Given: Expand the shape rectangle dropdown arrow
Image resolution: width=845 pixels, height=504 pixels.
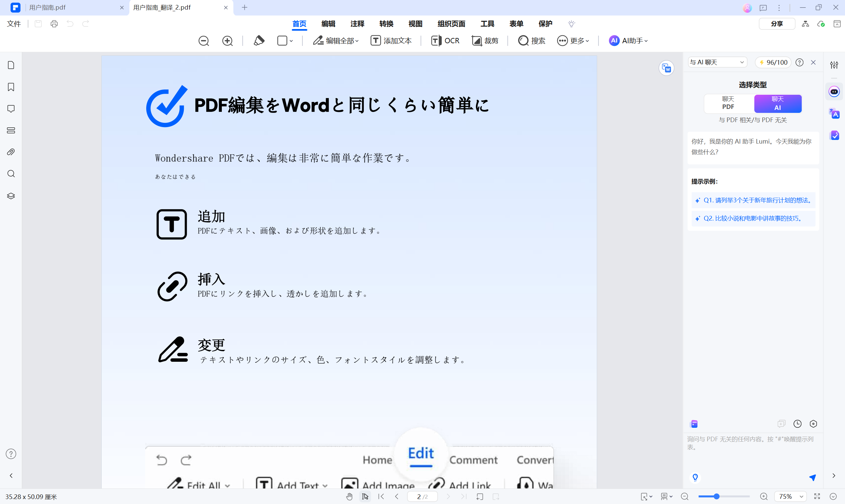Looking at the screenshot, I should [291, 41].
